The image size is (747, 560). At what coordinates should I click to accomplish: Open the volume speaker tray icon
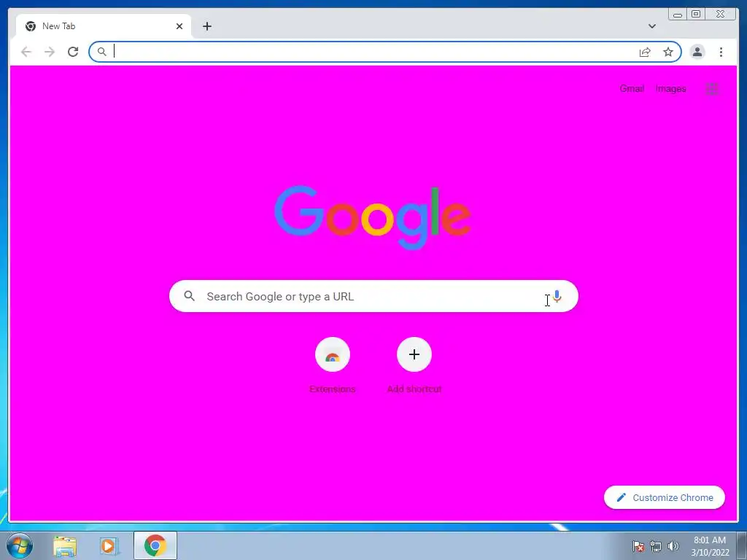click(x=673, y=546)
